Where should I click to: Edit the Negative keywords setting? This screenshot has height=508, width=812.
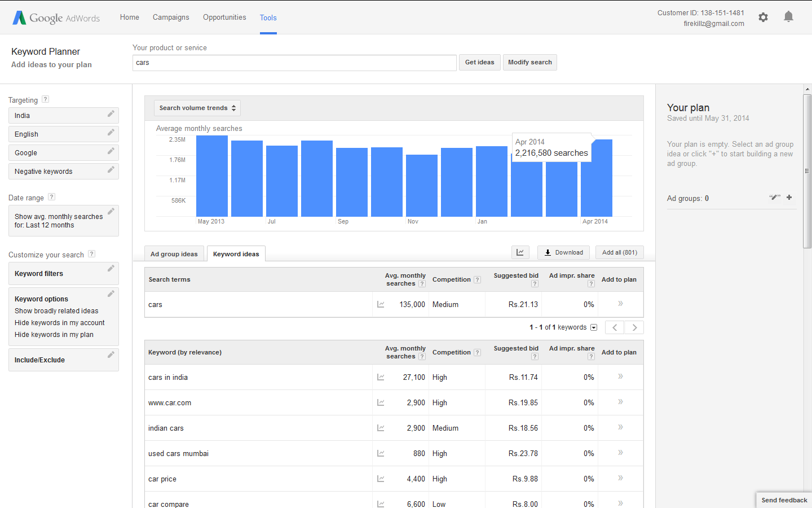tap(111, 171)
